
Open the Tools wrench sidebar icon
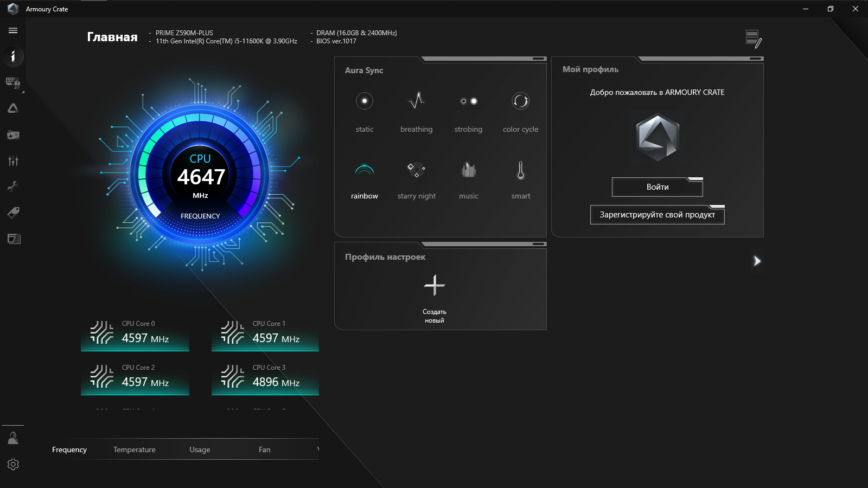tap(13, 187)
